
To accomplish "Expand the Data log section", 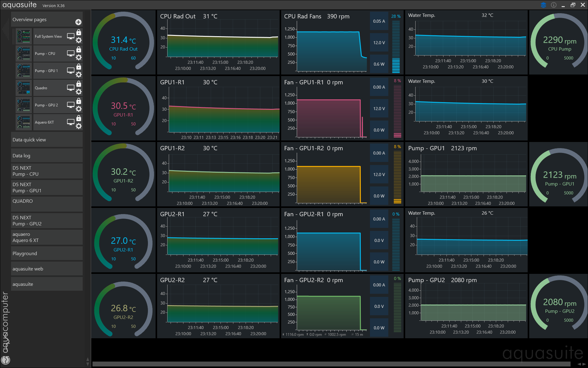I will tap(47, 155).
